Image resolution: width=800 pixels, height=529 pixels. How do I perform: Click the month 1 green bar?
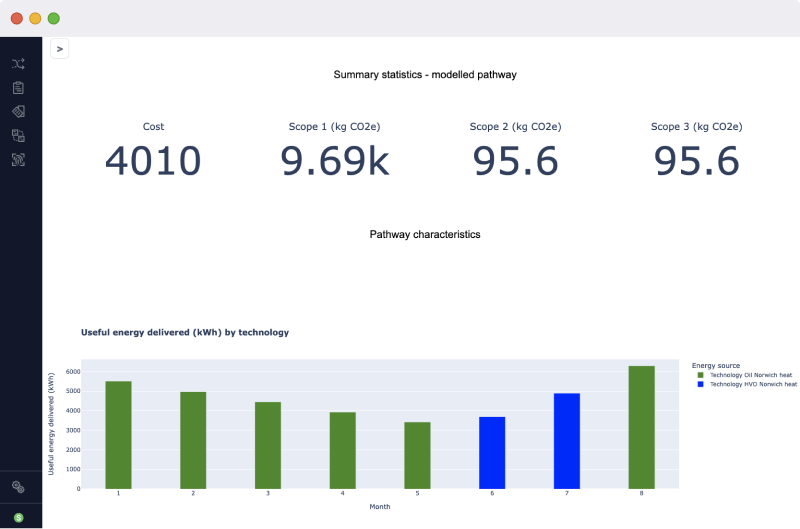pos(118,435)
